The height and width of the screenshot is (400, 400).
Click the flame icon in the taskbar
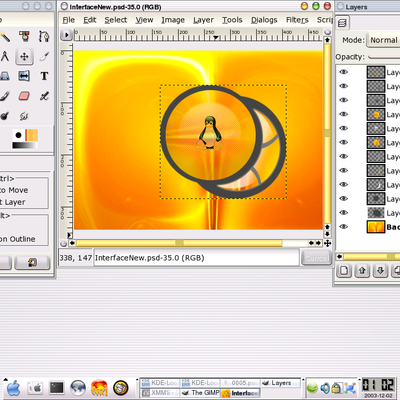pos(99,388)
